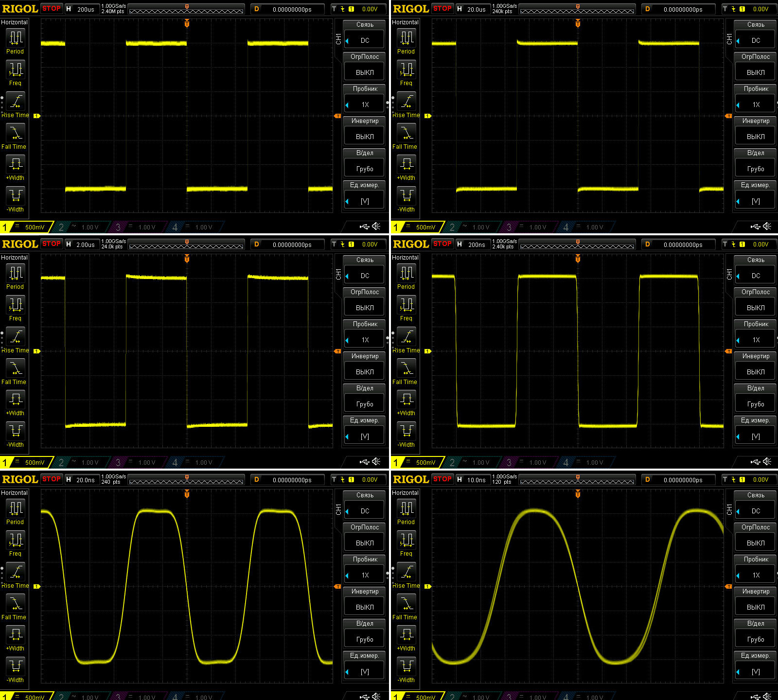Open Пробник 1X selector in 200ns panel
Viewport: 778px width, 700px height.
(x=756, y=340)
